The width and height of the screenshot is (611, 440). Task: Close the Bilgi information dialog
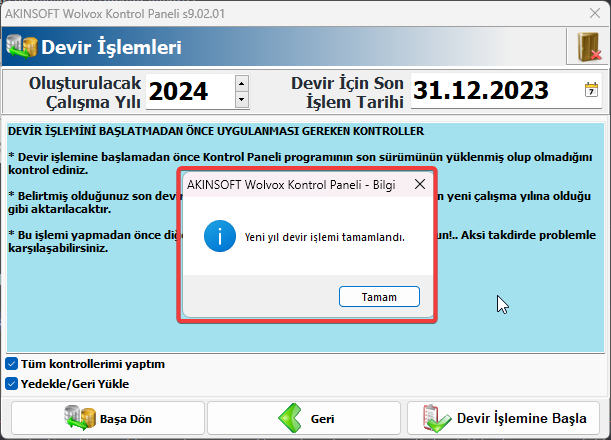click(x=420, y=184)
